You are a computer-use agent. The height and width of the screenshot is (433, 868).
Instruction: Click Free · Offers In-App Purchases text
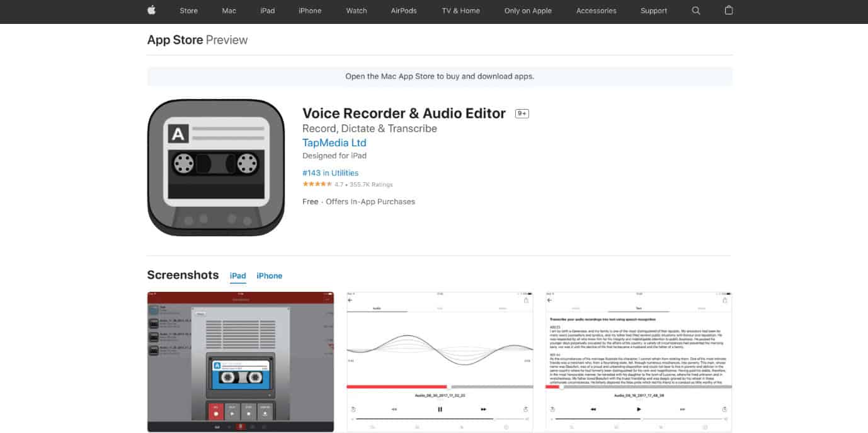[x=358, y=202]
